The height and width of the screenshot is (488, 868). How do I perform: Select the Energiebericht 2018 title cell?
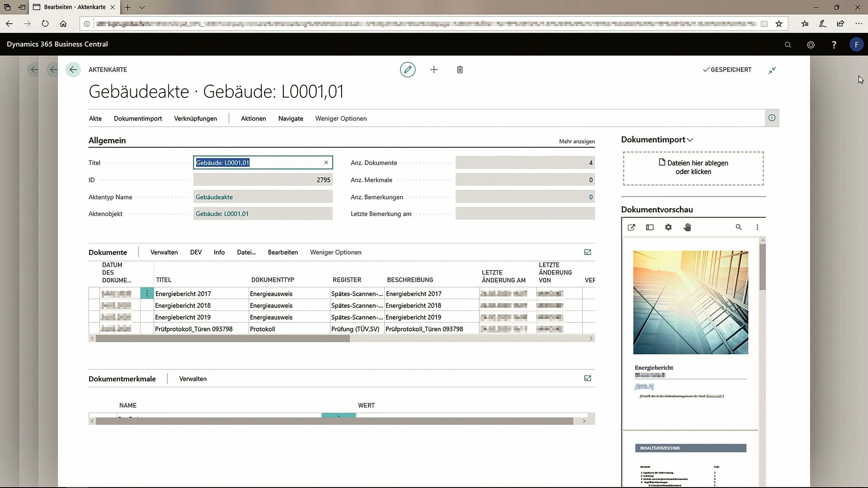201,305
